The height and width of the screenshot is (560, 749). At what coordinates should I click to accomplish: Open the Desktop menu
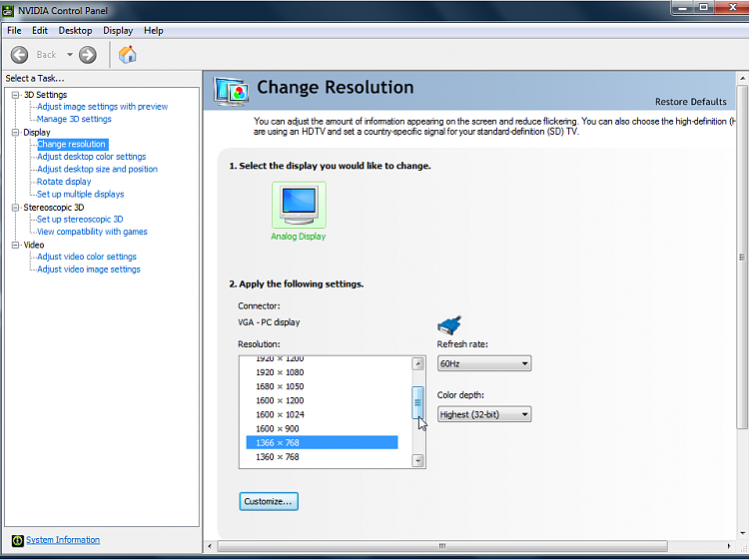[x=75, y=31]
